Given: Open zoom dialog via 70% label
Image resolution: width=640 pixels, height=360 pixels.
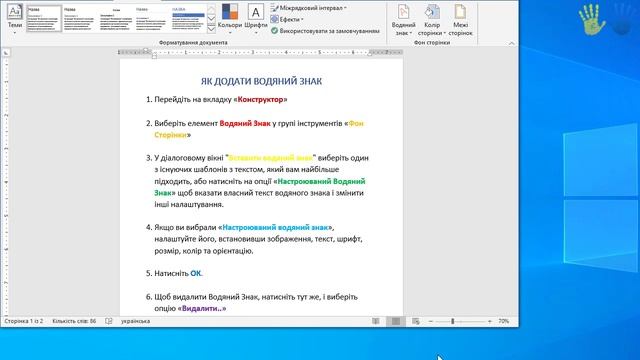Looking at the screenshot, I should click(504, 321).
